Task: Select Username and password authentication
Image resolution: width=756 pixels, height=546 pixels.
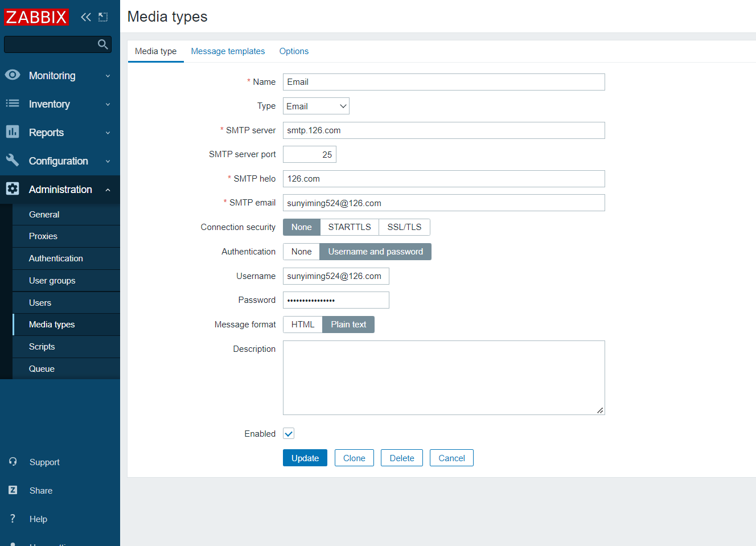Action: coord(376,252)
